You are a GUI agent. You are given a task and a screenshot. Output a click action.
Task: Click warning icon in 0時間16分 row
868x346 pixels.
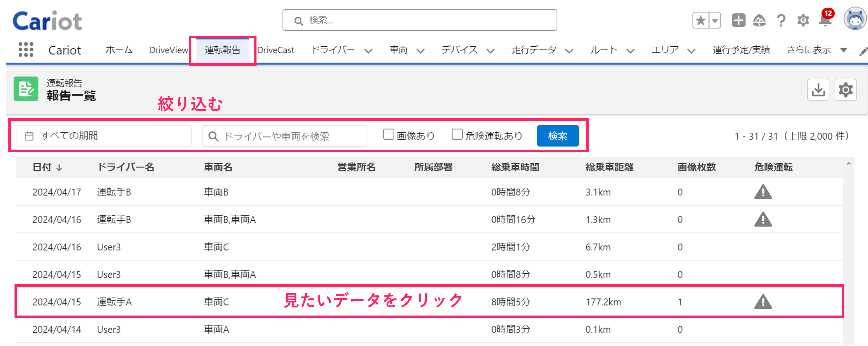(x=763, y=219)
